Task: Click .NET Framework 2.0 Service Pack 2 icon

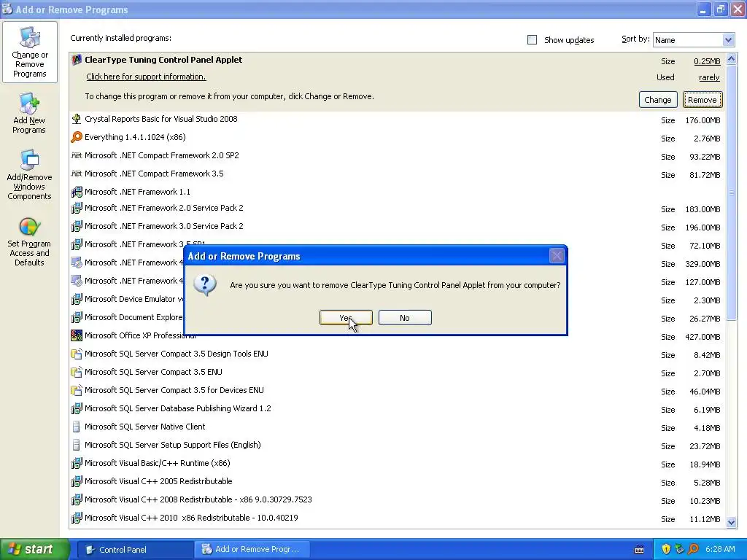Action: [76, 208]
